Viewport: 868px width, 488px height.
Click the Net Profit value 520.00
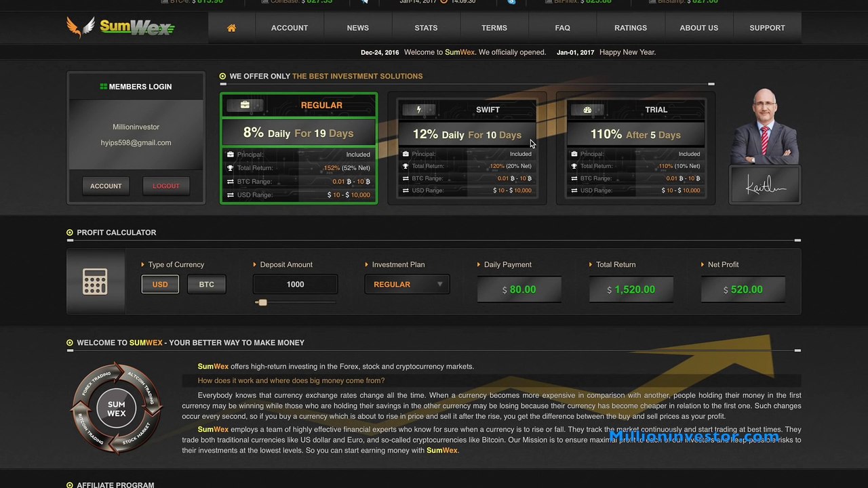[743, 289]
